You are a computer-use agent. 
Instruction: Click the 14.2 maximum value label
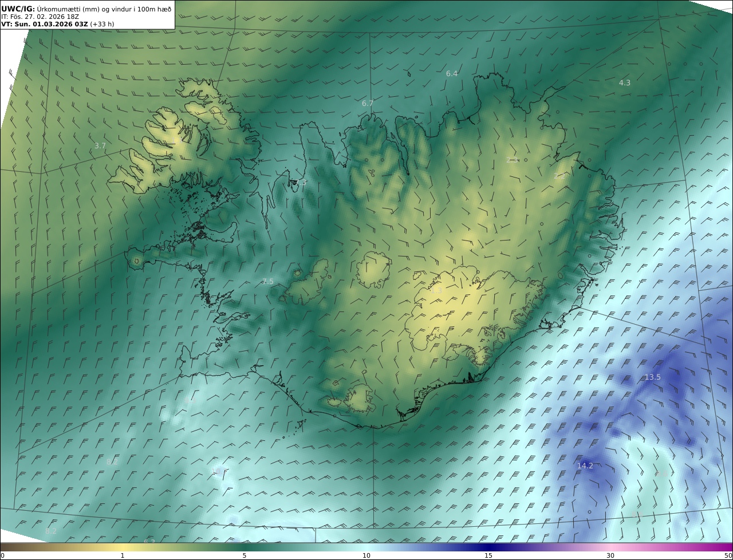pos(585,466)
